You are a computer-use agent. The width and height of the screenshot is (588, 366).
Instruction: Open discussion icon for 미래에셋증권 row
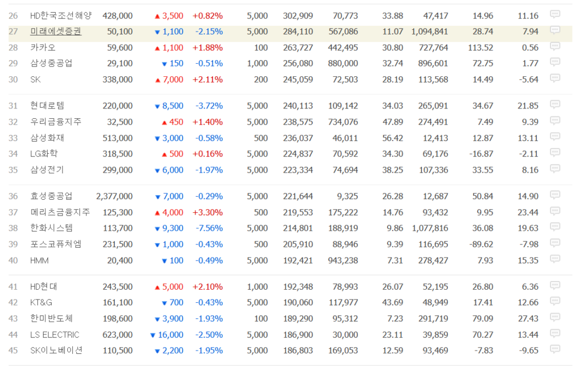555,30
